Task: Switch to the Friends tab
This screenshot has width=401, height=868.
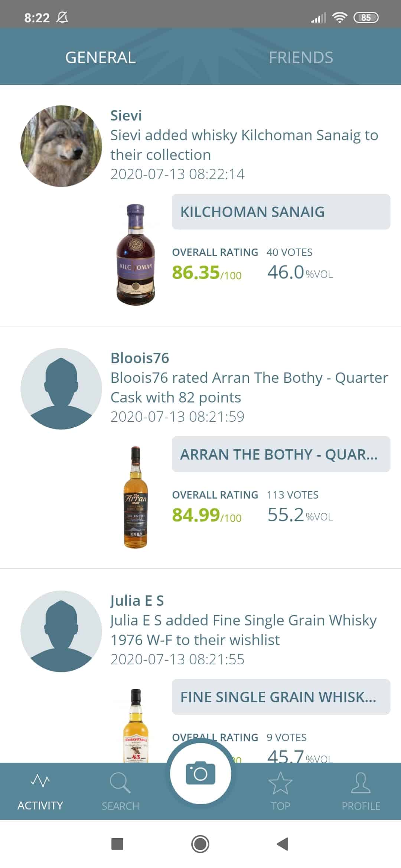Action: 301,57
